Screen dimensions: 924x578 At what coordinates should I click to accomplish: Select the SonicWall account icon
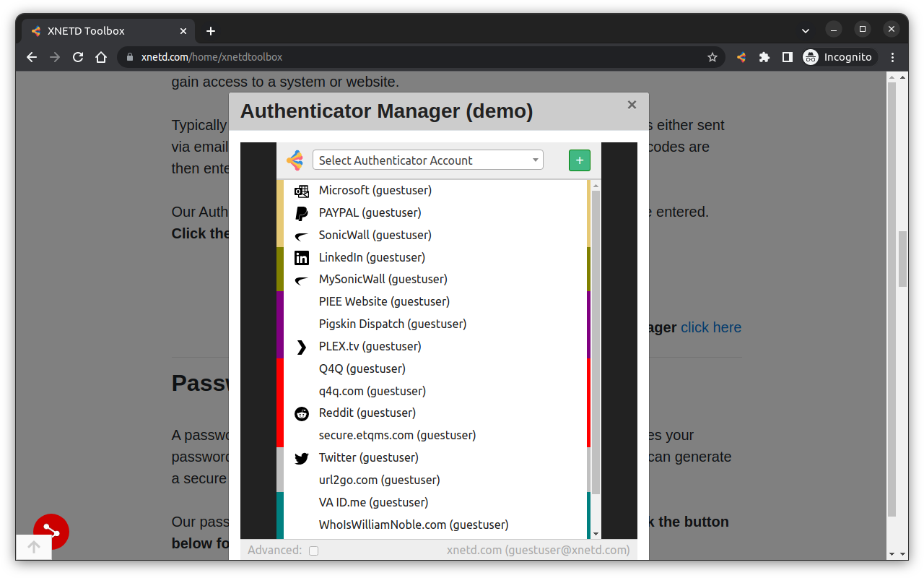coord(301,235)
